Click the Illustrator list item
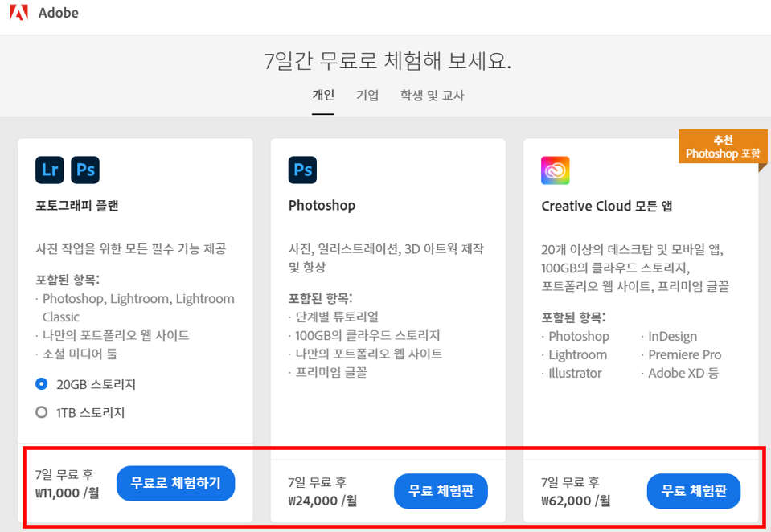This screenshot has width=771, height=532. click(x=575, y=373)
